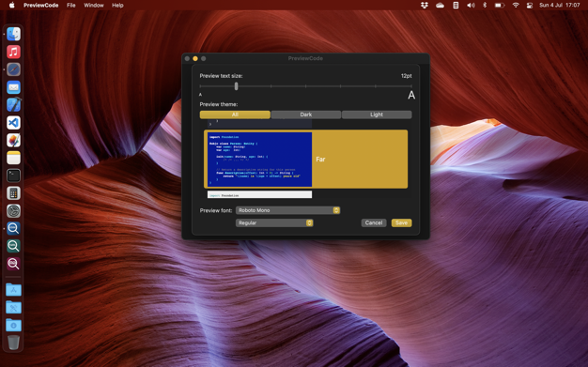Open the File menu
588x367 pixels.
pyautogui.click(x=70, y=6)
